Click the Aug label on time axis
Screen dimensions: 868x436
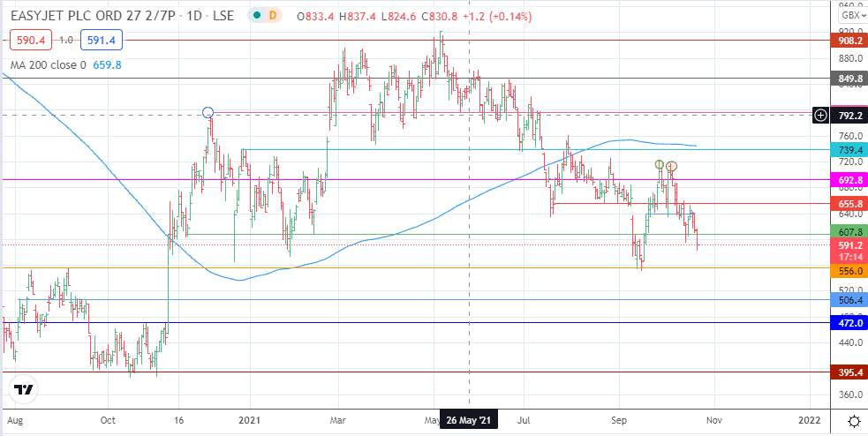click(x=16, y=420)
